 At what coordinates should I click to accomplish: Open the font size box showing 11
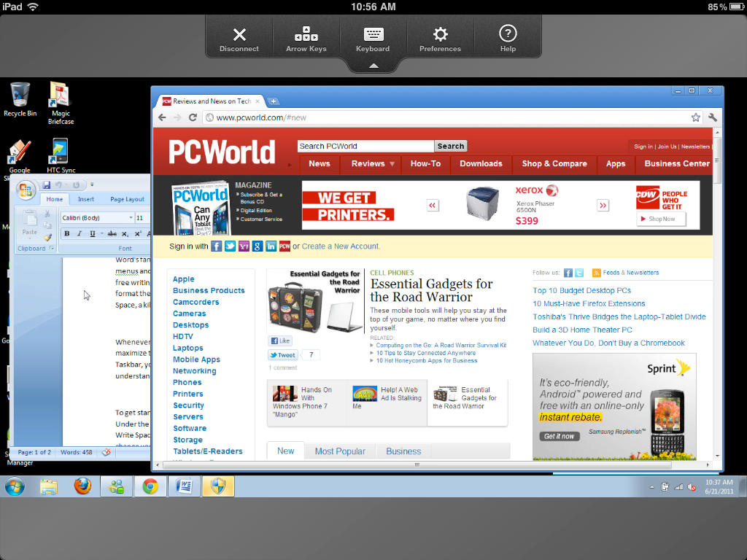(142, 217)
